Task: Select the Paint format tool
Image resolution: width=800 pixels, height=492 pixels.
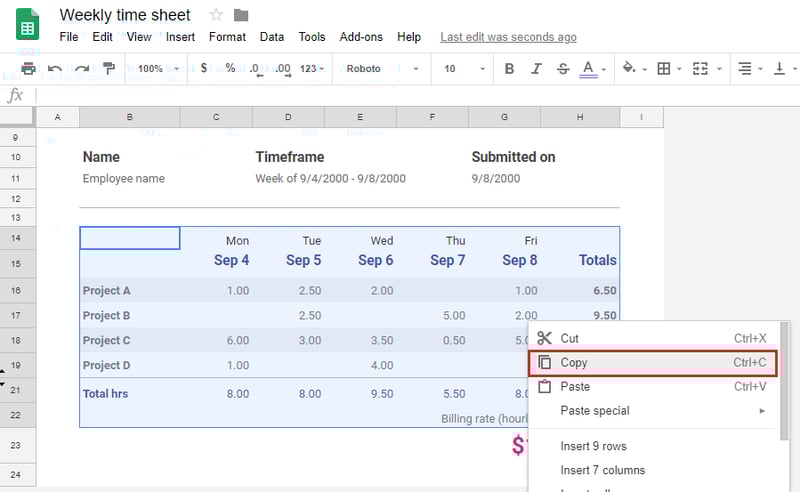Action: (109, 68)
